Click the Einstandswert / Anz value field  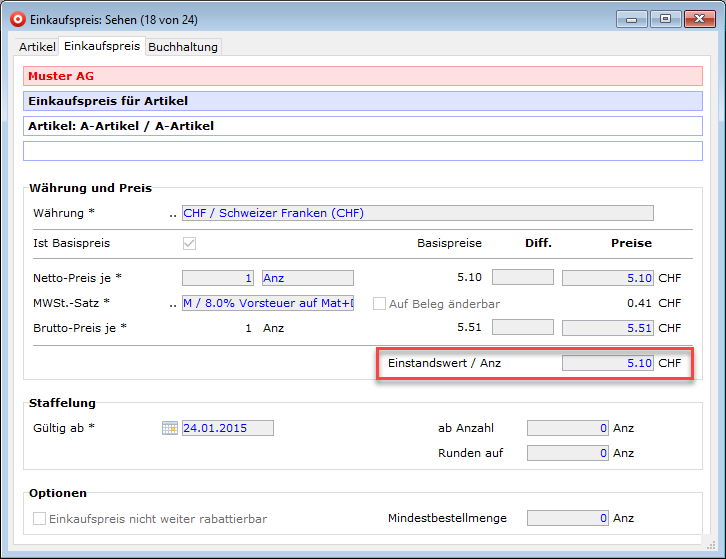point(607,363)
